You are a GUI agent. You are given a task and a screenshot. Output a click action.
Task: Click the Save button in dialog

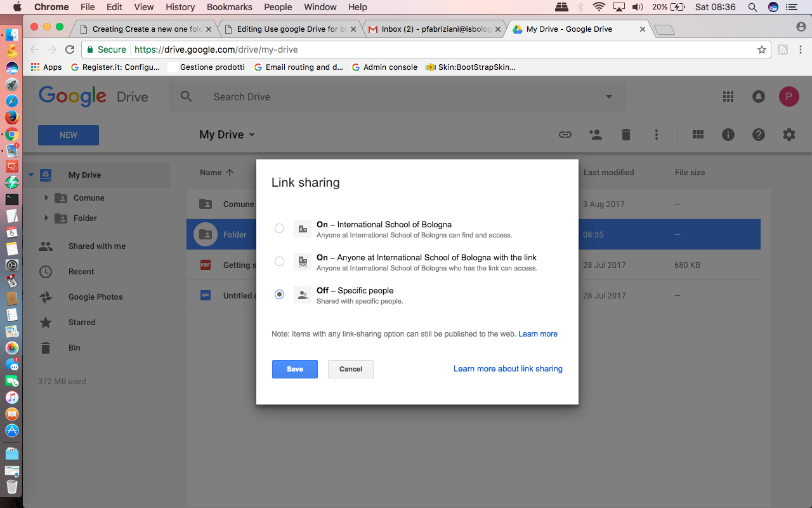[295, 369]
